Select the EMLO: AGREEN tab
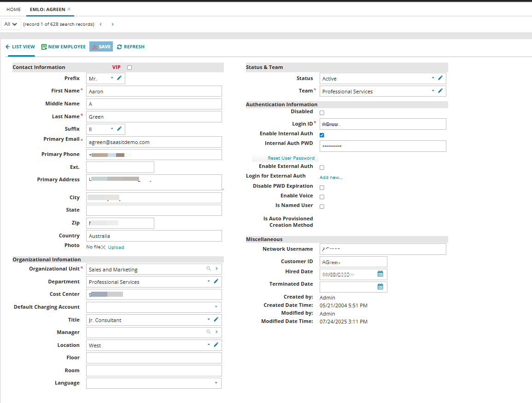Image resolution: width=532 pixels, height=403 pixels. (47, 9)
